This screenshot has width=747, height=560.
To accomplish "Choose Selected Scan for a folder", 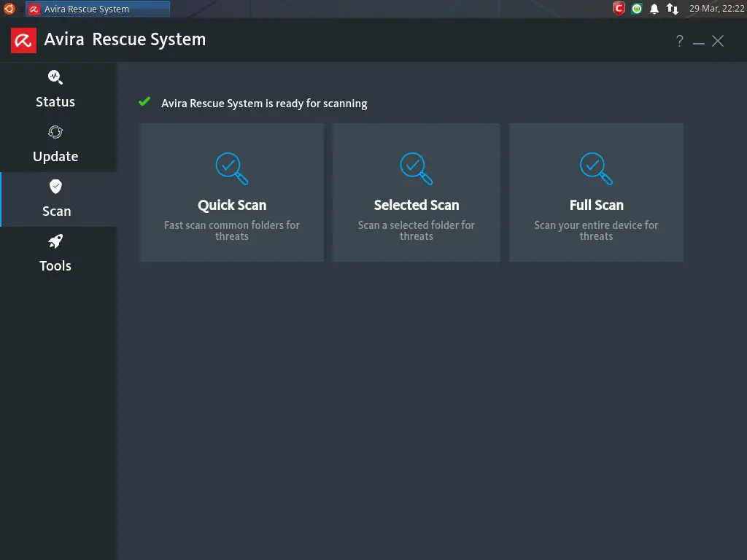I will [x=417, y=205].
